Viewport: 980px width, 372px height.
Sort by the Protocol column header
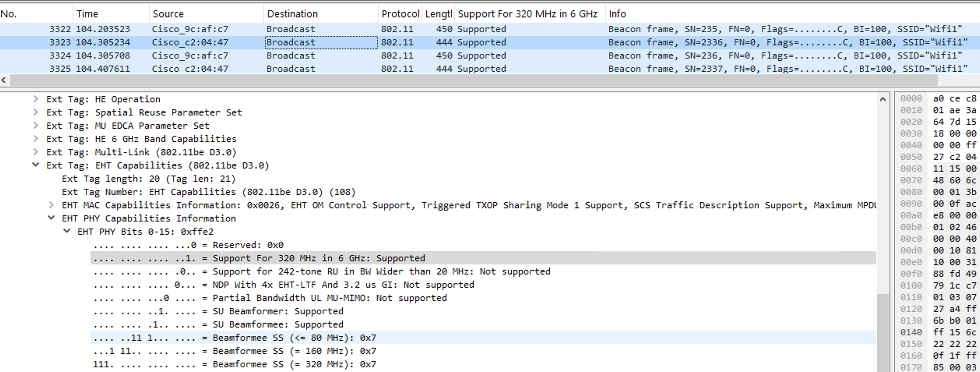pyautogui.click(x=400, y=14)
